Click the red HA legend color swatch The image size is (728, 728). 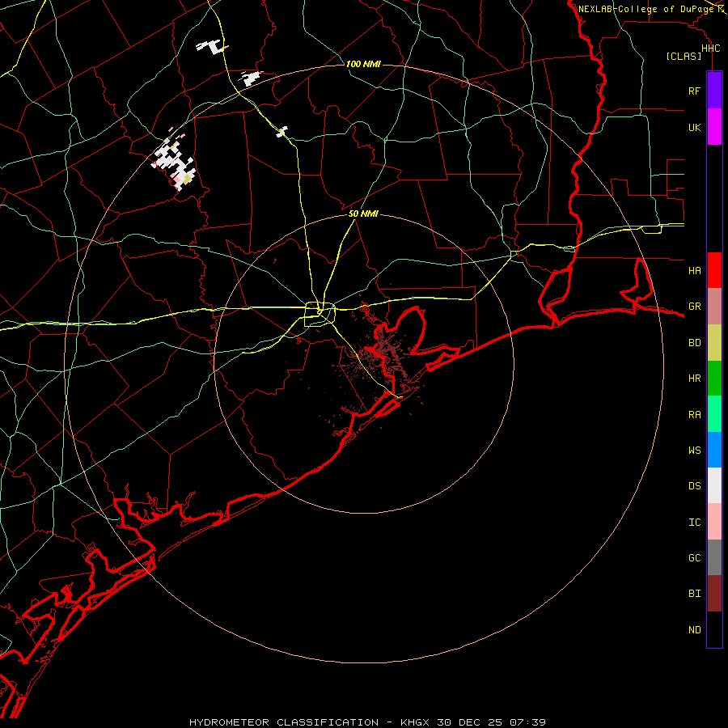click(714, 270)
